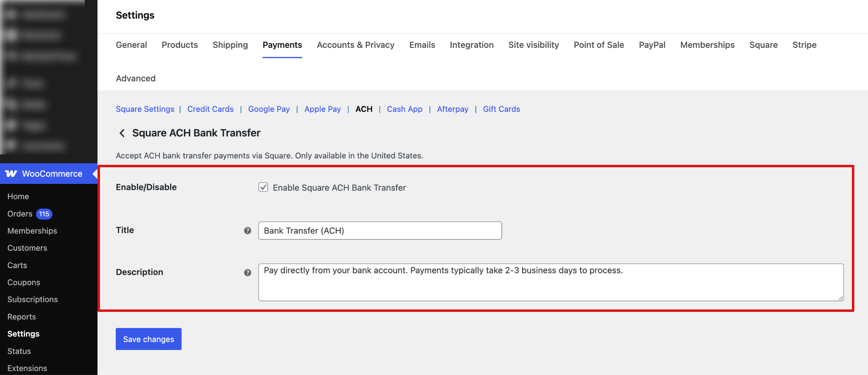
Task: Open the Memberships settings tab
Action: [x=707, y=45]
